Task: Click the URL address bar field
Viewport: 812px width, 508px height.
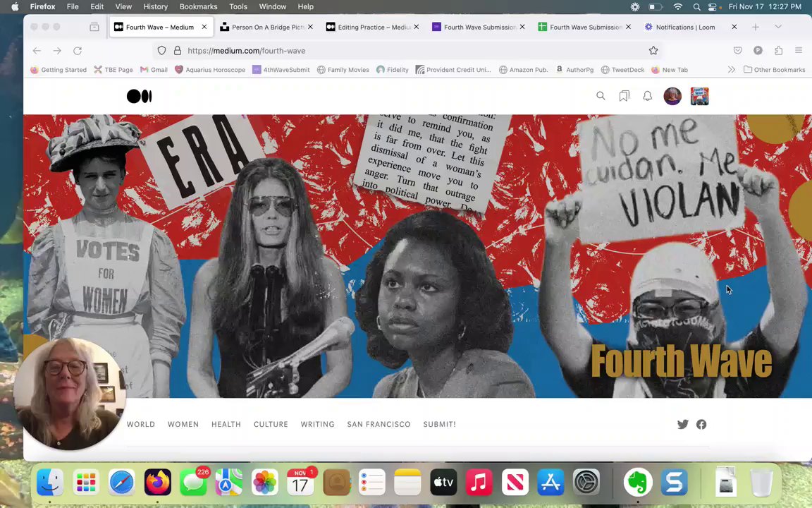Action: 409,50
